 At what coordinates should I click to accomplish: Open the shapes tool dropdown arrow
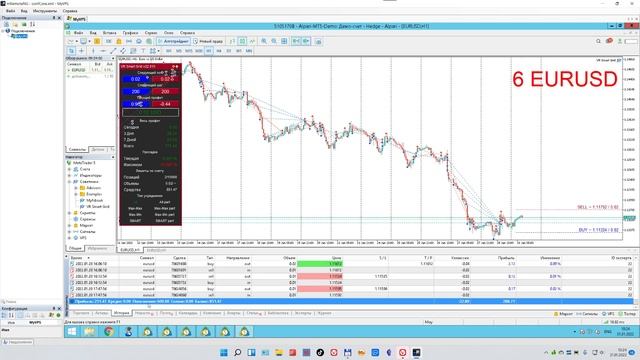pyautogui.click(x=158, y=51)
